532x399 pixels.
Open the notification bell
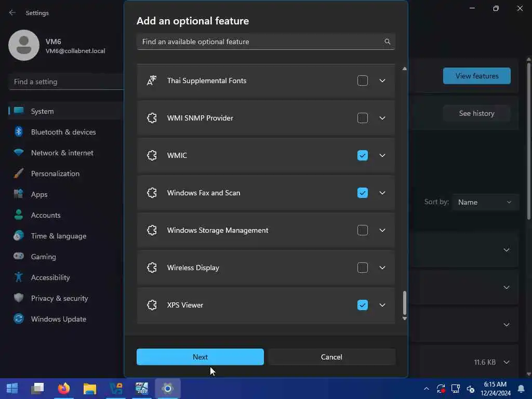coord(521,389)
